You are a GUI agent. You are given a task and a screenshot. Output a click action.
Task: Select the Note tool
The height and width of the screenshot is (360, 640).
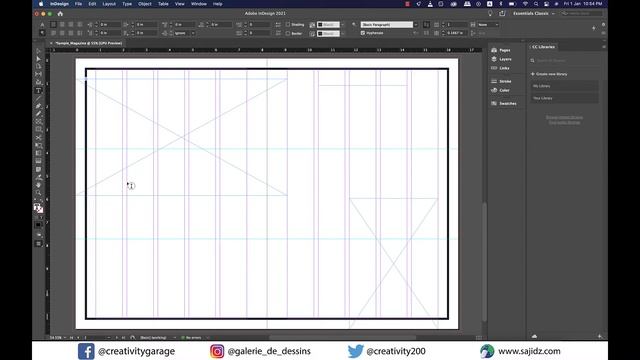pyautogui.click(x=38, y=169)
